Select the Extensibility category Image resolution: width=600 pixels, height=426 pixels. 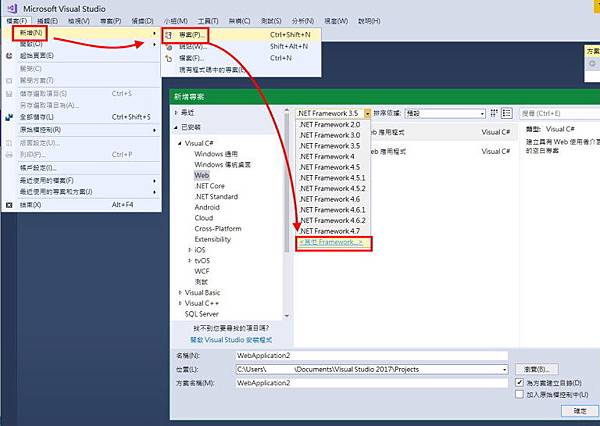pyautogui.click(x=213, y=240)
